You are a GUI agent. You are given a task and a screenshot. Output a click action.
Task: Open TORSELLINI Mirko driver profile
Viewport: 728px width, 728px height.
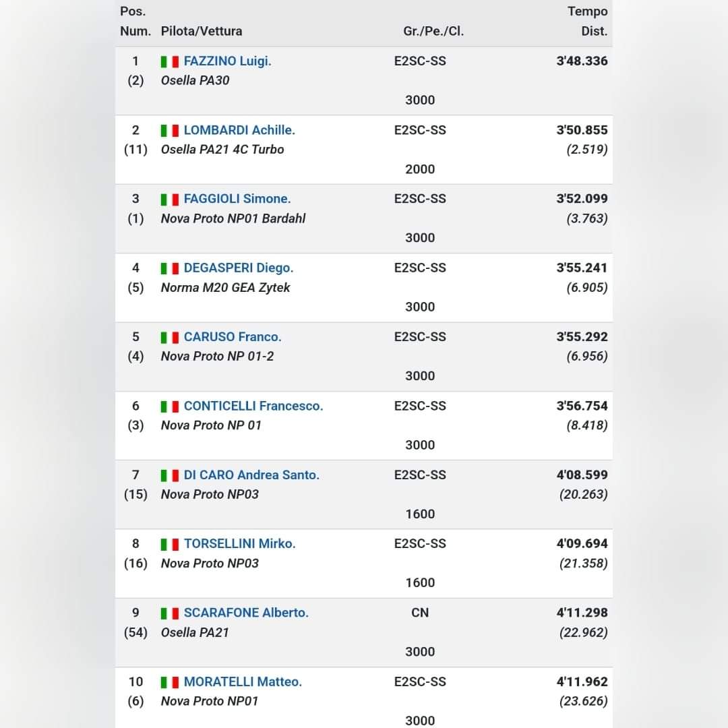pos(240,544)
